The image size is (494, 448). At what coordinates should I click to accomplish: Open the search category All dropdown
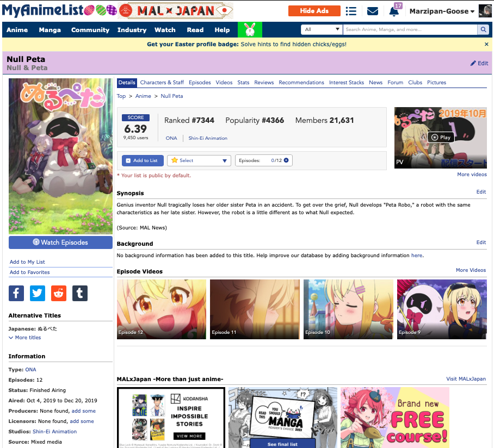tap(322, 29)
